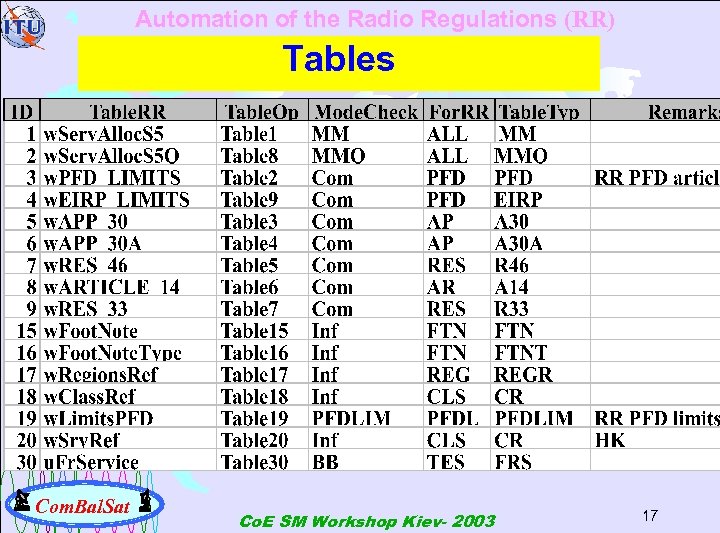Select the RR PFD limits remark
This screenshot has width=720, height=533.
click(x=655, y=418)
